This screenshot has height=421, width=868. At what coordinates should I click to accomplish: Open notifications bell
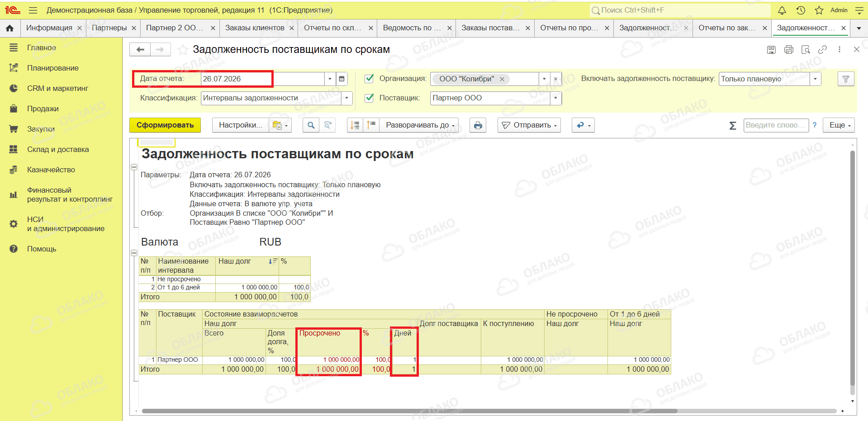click(x=782, y=10)
